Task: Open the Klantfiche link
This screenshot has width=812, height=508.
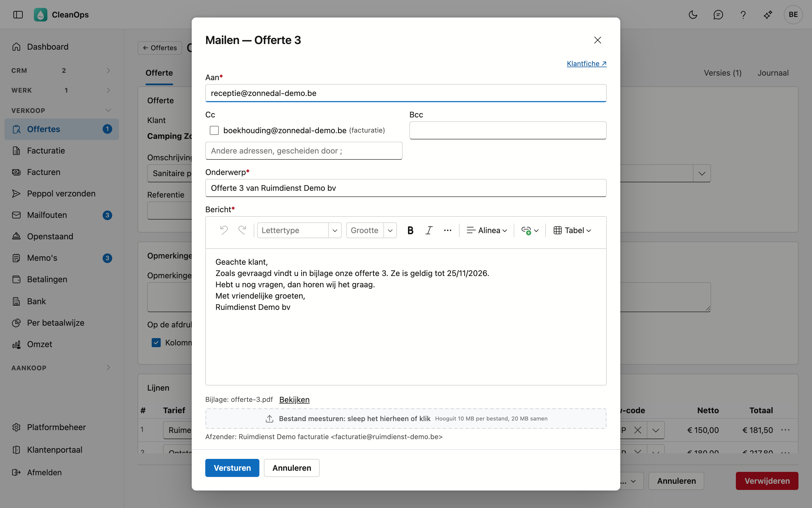Action: (586, 63)
